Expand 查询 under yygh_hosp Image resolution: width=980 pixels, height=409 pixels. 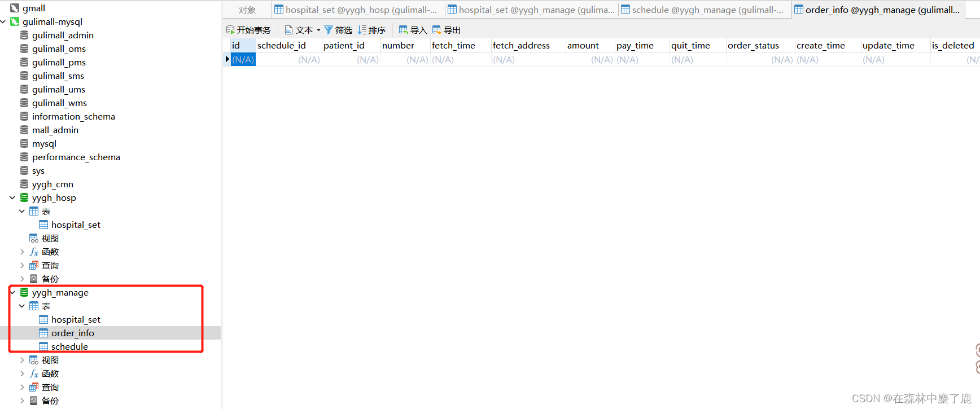coord(22,265)
